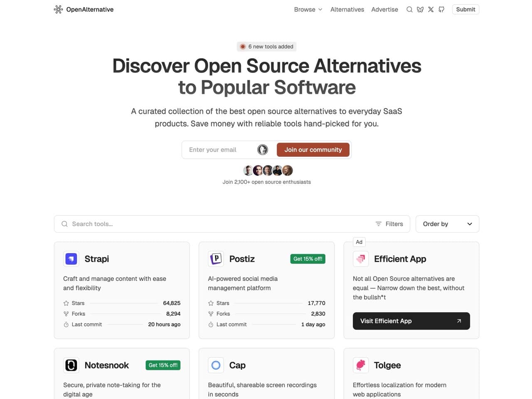532x399 pixels.
Task: Click the community member avatars group
Action: (x=268, y=170)
